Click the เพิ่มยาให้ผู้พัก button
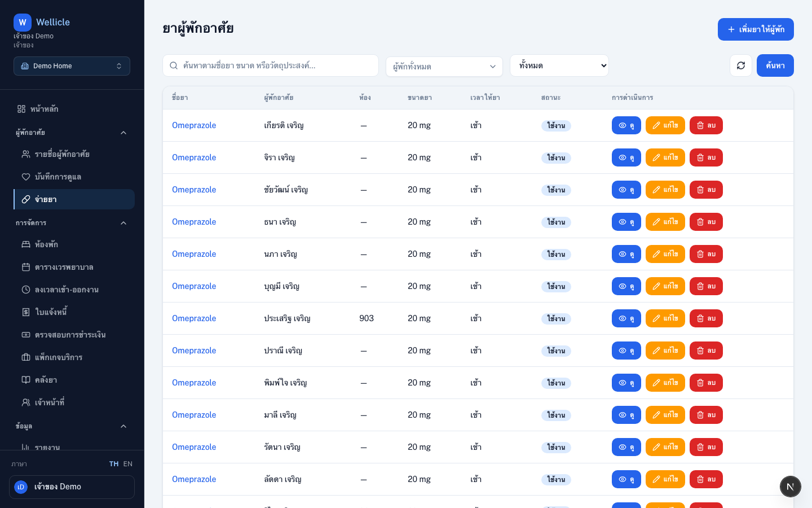The width and height of the screenshot is (812, 508). tap(756, 29)
